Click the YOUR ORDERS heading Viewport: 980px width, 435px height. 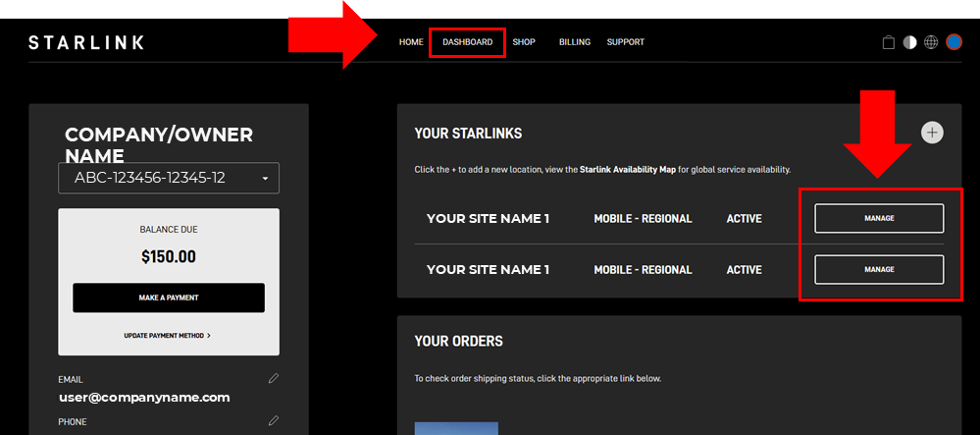459,341
